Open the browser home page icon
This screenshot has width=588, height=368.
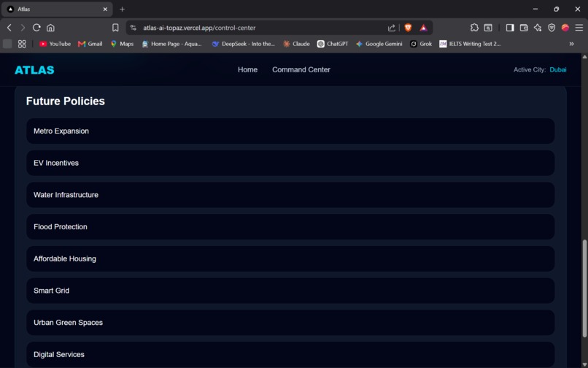click(x=50, y=28)
